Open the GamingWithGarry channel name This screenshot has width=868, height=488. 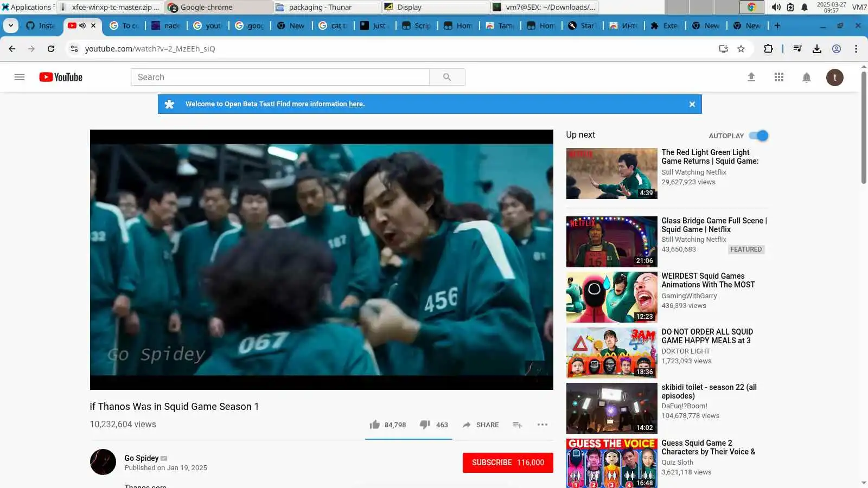(x=689, y=296)
